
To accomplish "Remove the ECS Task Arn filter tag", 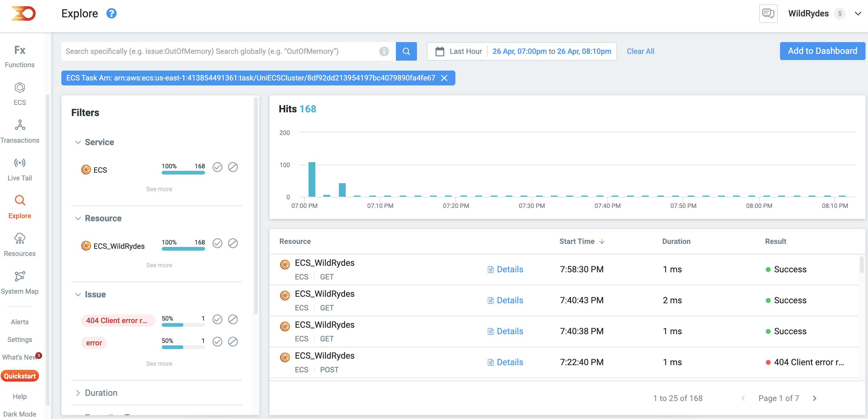I will (444, 78).
